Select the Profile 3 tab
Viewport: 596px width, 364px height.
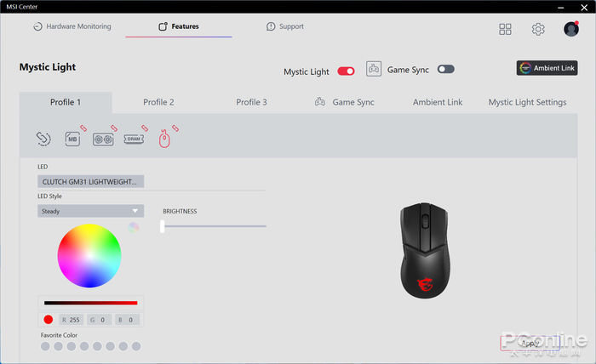(x=251, y=103)
